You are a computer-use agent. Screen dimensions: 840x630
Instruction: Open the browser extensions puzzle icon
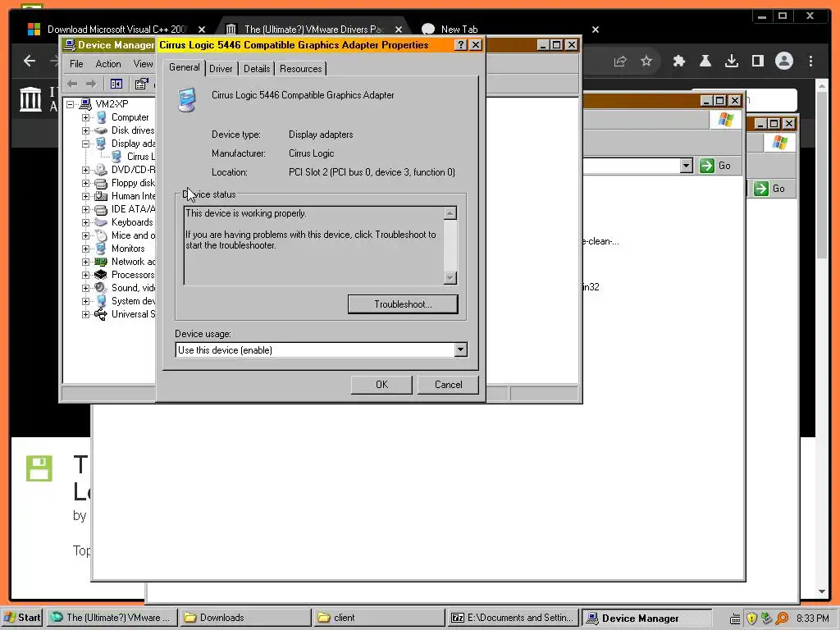pyautogui.click(x=679, y=61)
